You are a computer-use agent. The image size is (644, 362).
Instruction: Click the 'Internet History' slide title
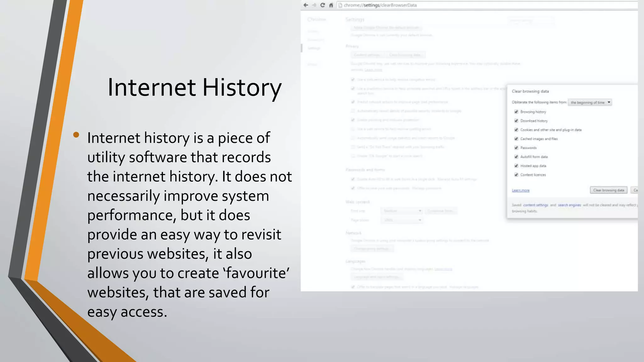pyautogui.click(x=194, y=87)
